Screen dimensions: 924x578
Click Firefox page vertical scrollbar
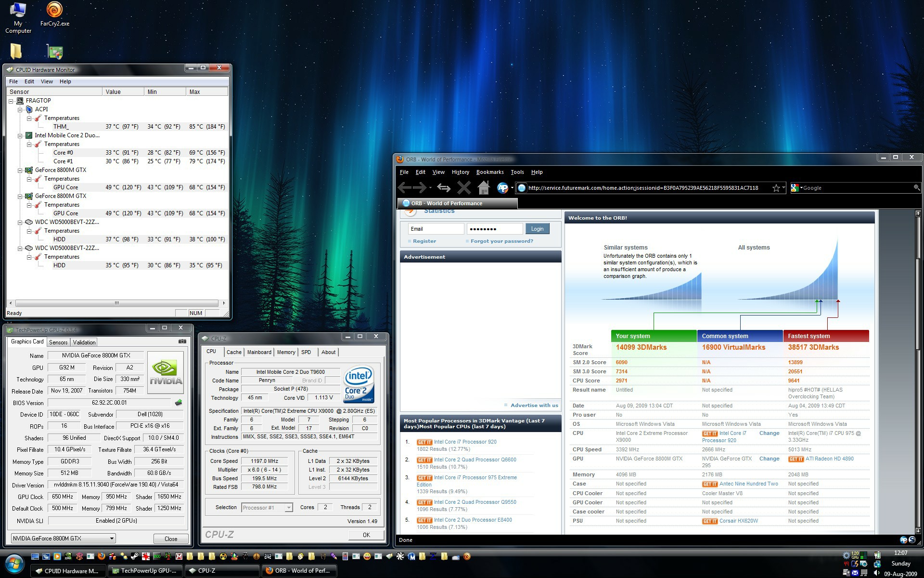tap(918, 371)
